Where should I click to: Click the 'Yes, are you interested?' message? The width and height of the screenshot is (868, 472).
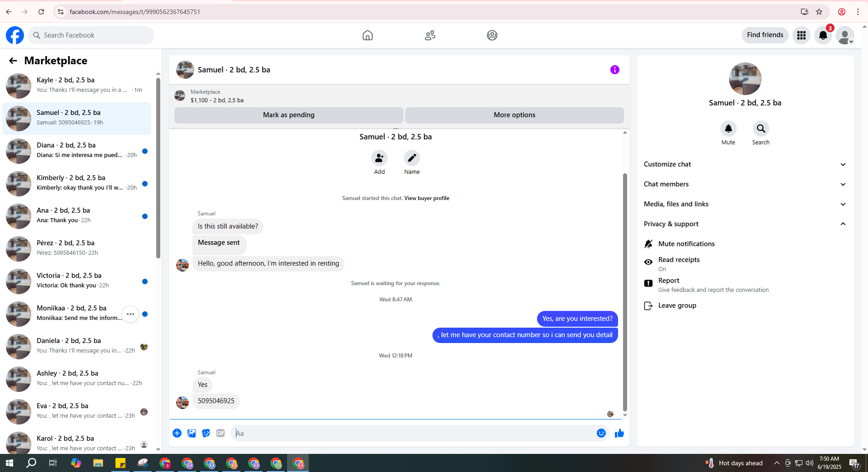[x=577, y=319]
